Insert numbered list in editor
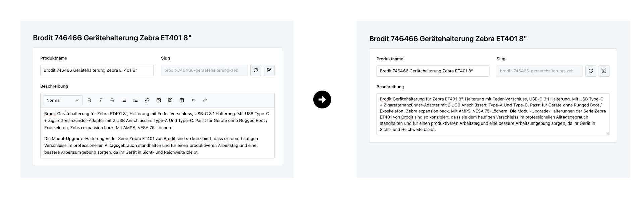 (136, 100)
